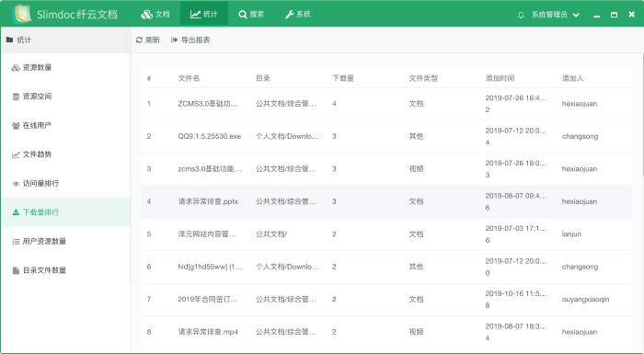The width and height of the screenshot is (644, 354).
Task: Click the wrench icon in 系统 tab
Action: (x=289, y=15)
